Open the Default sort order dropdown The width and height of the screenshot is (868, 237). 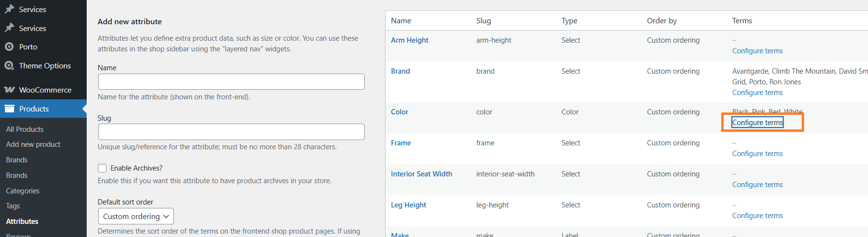point(136,216)
